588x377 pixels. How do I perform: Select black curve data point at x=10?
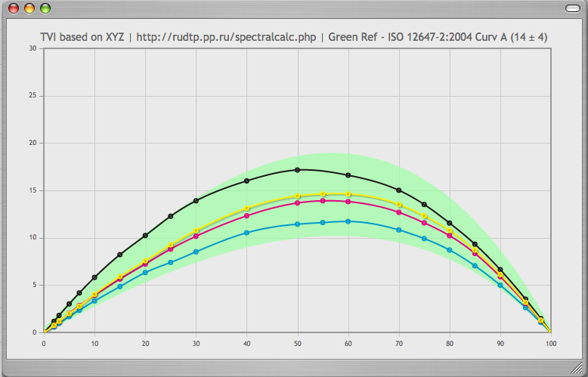tap(94, 277)
